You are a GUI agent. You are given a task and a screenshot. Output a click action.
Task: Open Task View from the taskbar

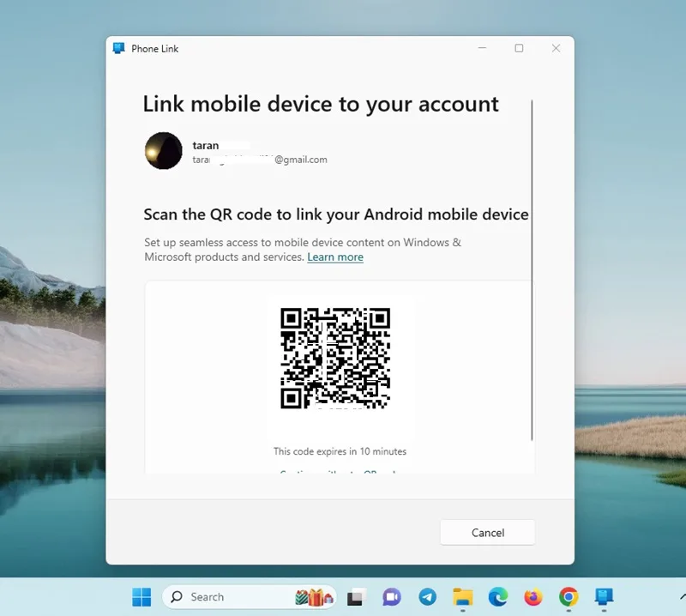click(x=355, y=598)
